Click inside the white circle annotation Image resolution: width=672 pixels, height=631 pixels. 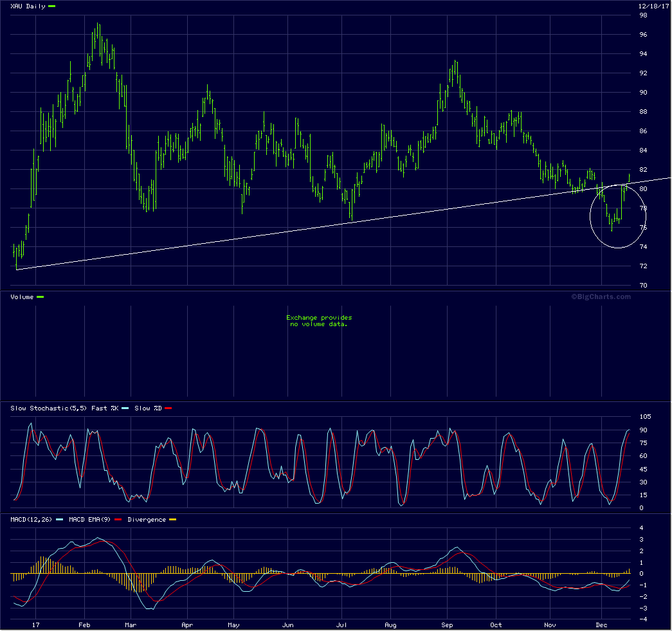click(x=615, y=217)
